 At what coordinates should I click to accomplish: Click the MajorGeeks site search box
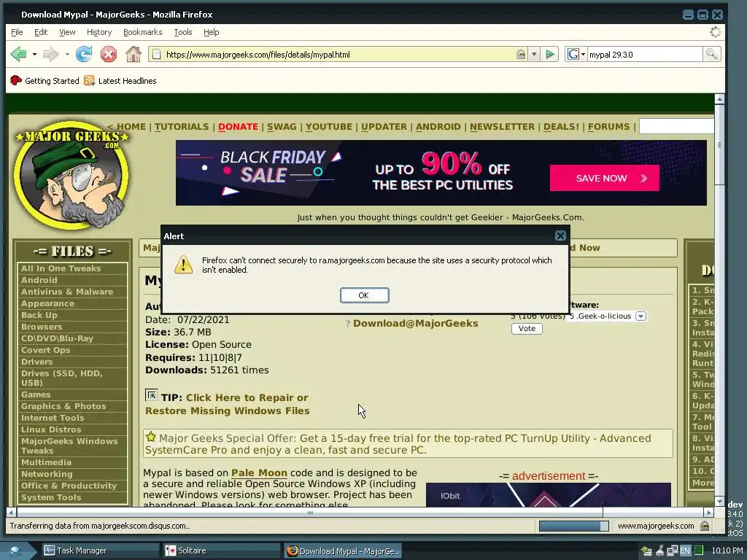676,126
